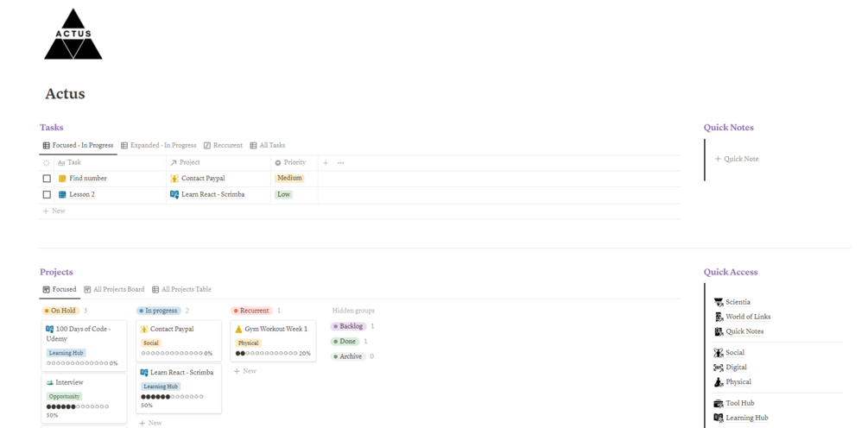
Task: Open the On Hold group header
Action: pyautogui.click(x=61, y=311)
